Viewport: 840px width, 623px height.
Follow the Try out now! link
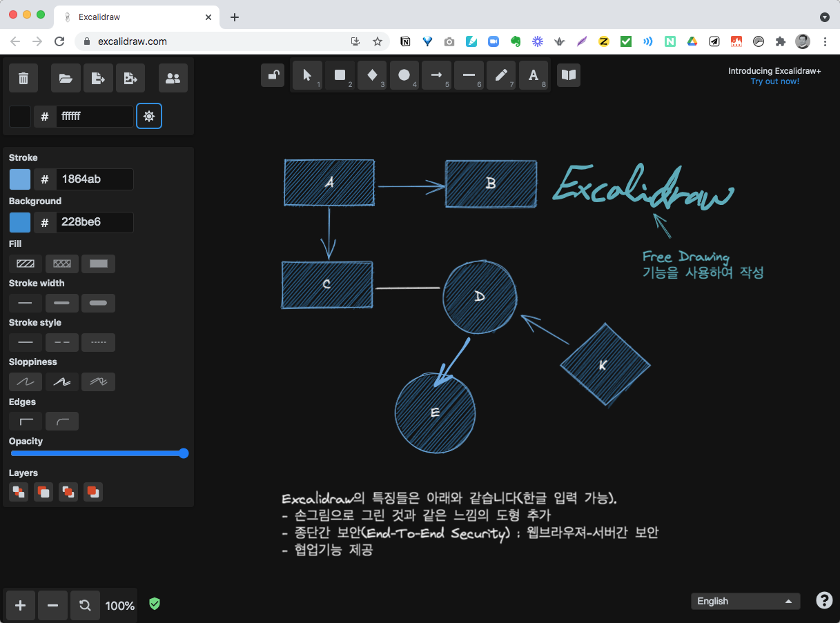(775, 81)
